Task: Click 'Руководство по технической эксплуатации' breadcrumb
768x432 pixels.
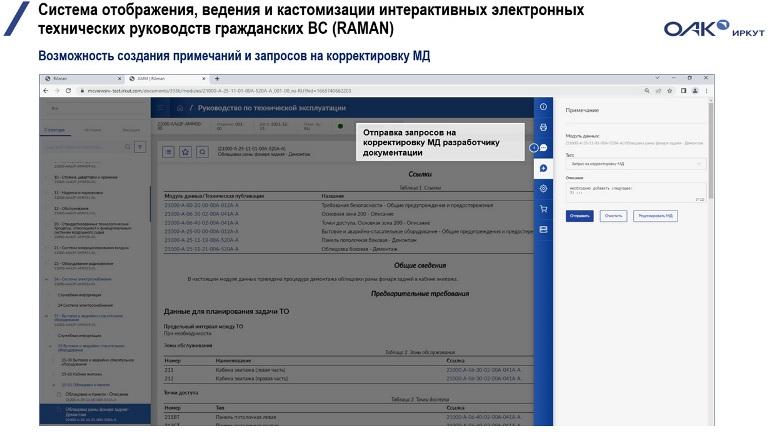Action: (272, 108)
